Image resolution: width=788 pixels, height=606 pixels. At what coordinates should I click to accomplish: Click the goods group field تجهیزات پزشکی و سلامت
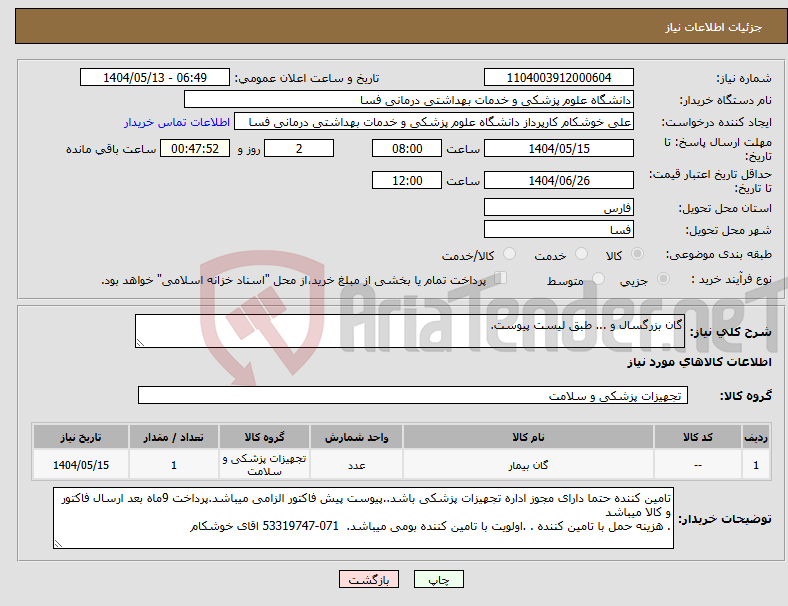[x=413, y=395]
